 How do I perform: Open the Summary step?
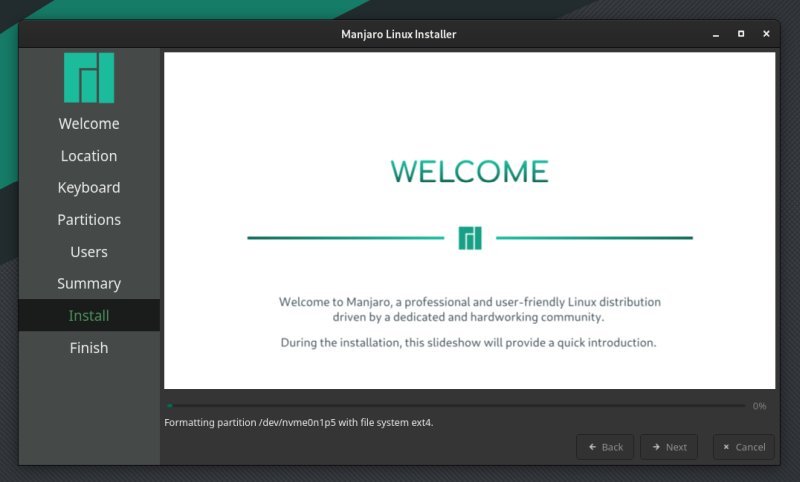pyautogui.click(x=89, y=284)
